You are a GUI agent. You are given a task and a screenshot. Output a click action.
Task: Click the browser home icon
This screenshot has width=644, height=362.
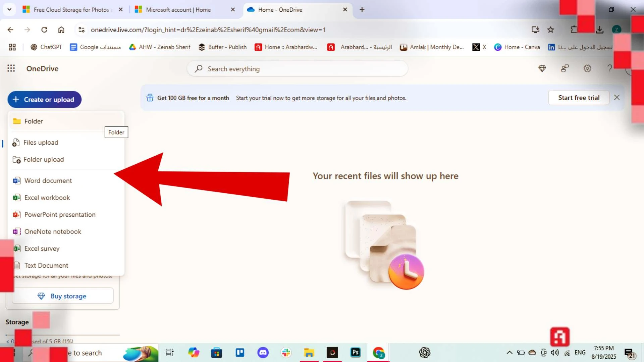[61, 30]
